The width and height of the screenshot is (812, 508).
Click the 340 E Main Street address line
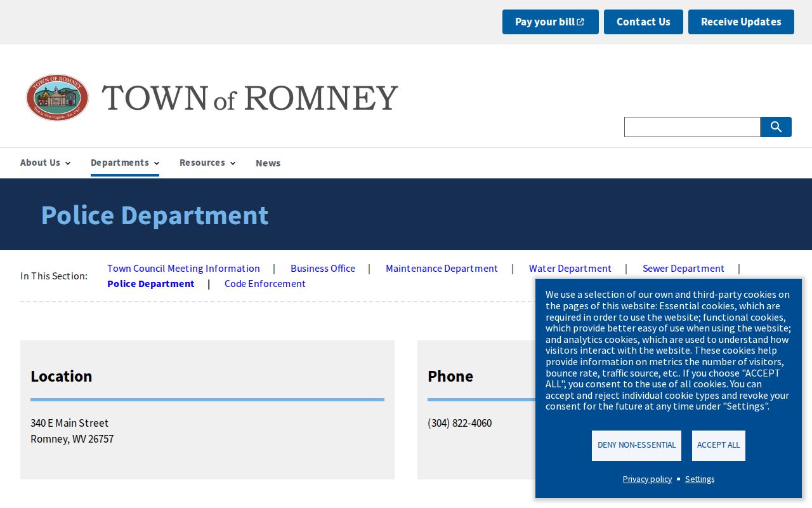pyautogui.click(x=70, y=423)
